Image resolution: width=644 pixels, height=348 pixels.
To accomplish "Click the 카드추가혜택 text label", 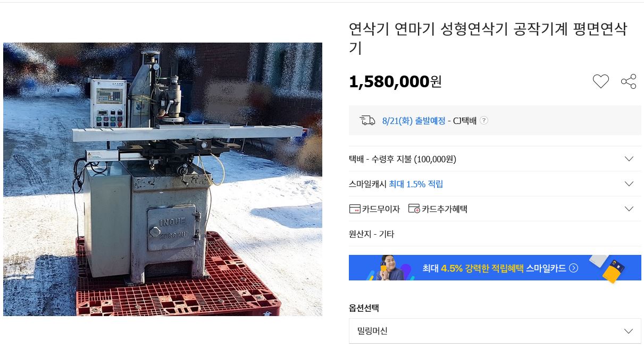I will coord(445,209).
